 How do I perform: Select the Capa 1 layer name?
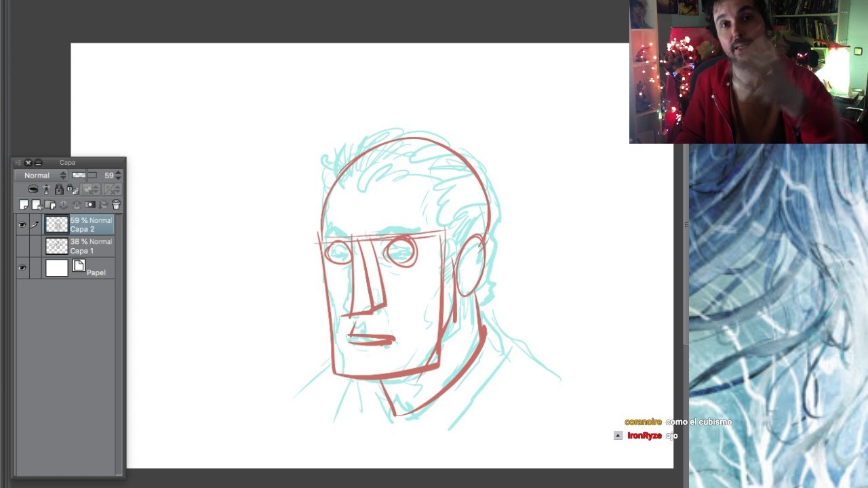[82, 251]
